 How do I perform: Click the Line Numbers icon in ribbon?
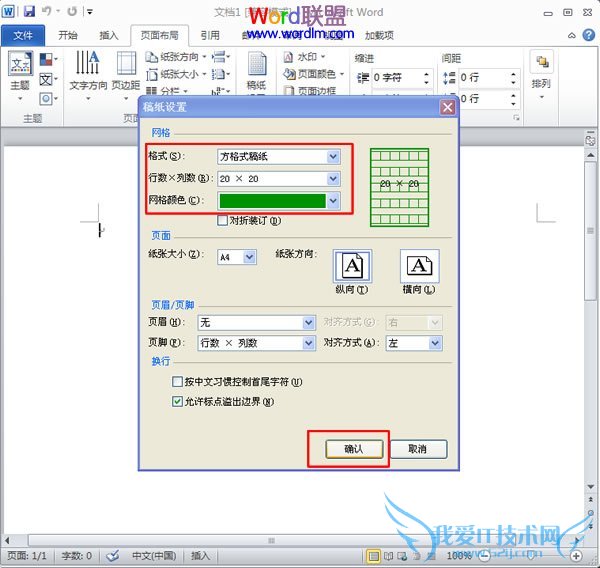tap(218, 74)
